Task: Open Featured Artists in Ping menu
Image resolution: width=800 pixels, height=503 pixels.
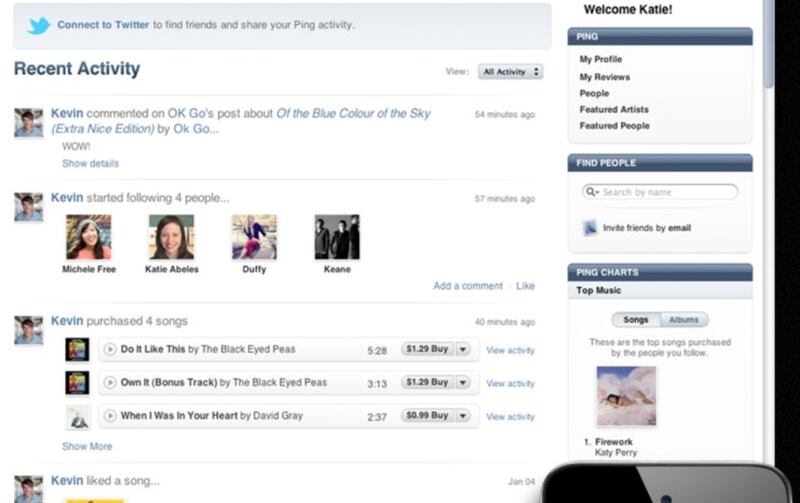Action: (x=614, y=110)
